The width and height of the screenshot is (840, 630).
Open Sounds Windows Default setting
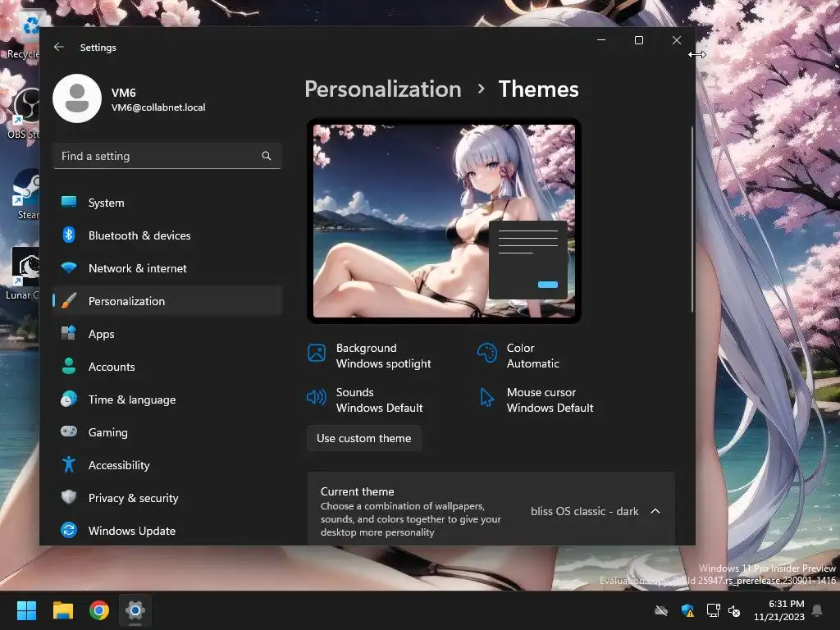point(365,399)
